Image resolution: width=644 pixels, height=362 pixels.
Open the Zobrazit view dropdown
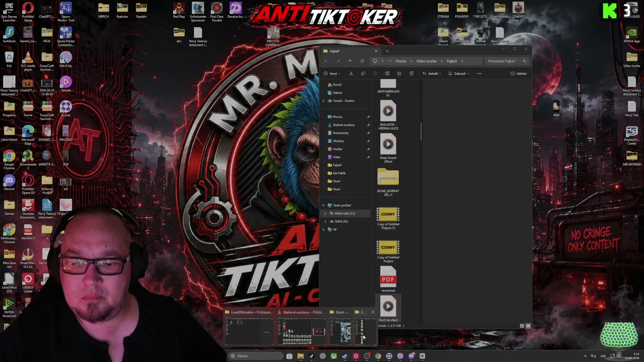coord(459,73)
